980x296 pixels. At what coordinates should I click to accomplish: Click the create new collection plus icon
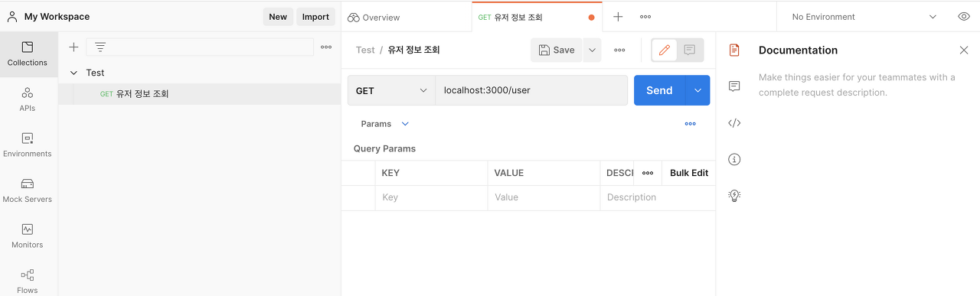tap(73, 47)
